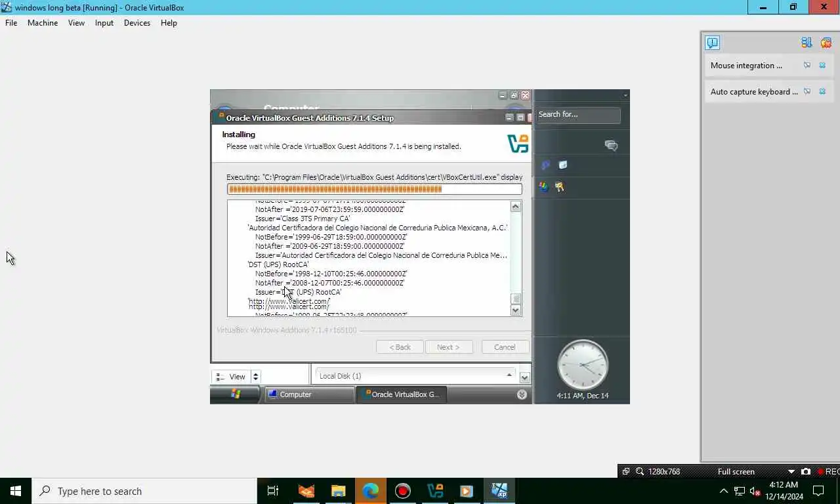
Task: Click the Computer window scroll-down arrow
Action: [524, 377]
